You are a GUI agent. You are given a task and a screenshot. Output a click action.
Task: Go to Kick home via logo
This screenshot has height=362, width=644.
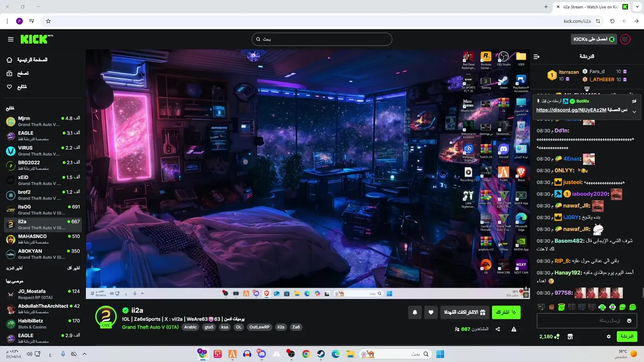pyautogui.click(x=36, y=39)
